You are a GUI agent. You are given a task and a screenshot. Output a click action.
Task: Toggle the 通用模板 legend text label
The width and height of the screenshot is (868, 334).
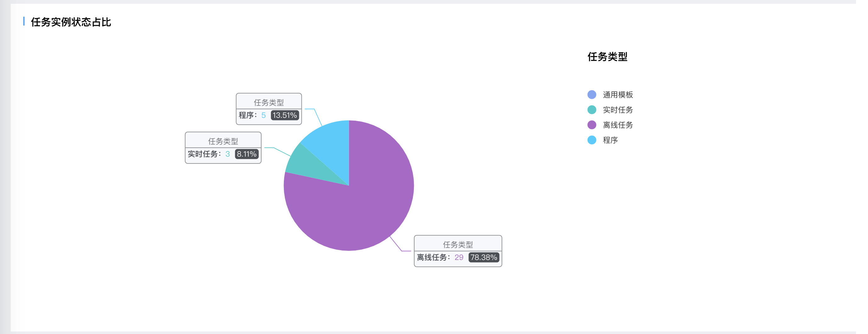(x=618, y=95)
